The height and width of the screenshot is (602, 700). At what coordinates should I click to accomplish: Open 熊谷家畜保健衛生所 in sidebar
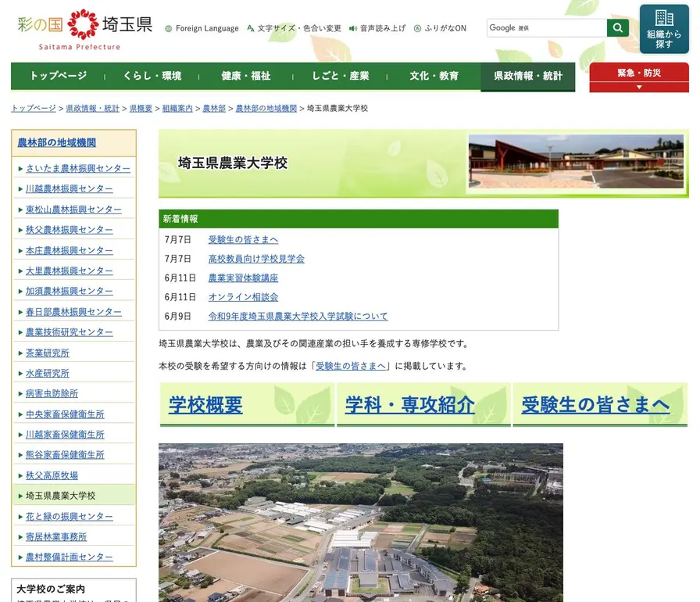tap(65, 455)
